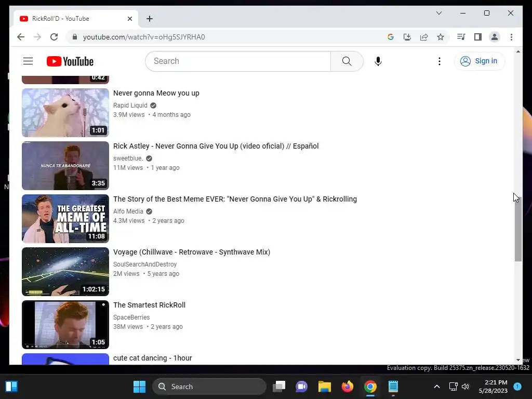Toggle the Chrome side panel
This screenshot has height=399, width=532.
tap(478, 37)
